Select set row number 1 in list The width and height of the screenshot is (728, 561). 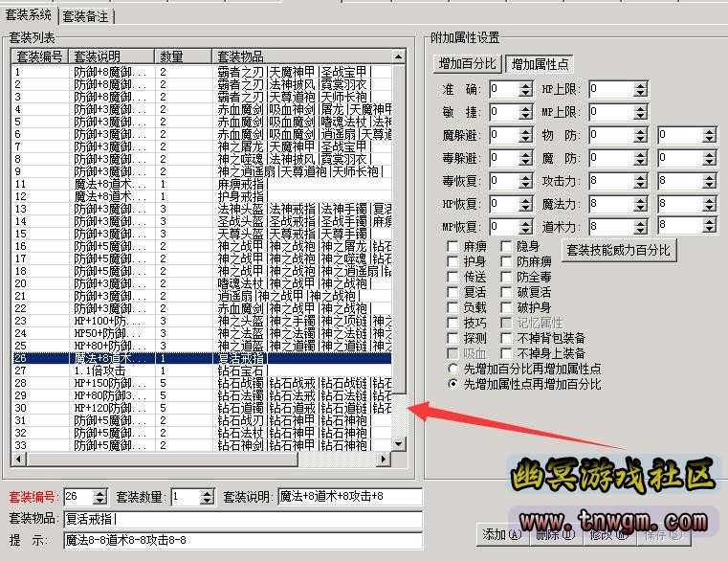point(201,72)
